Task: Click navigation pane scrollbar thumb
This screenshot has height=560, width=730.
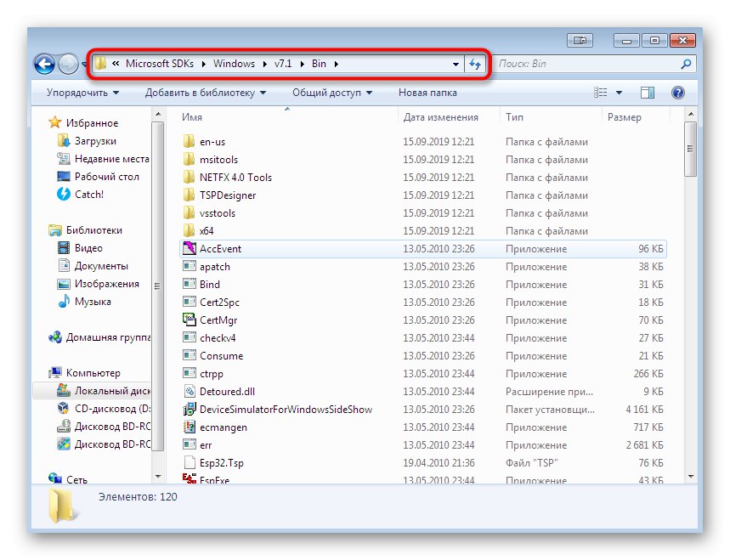Action: (157, 286)
